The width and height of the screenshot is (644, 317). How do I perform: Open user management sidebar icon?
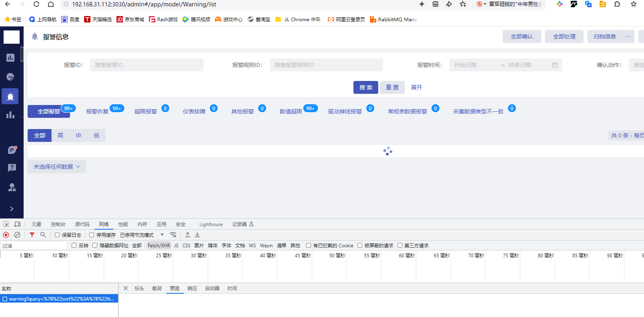click(x=12, y=187)
